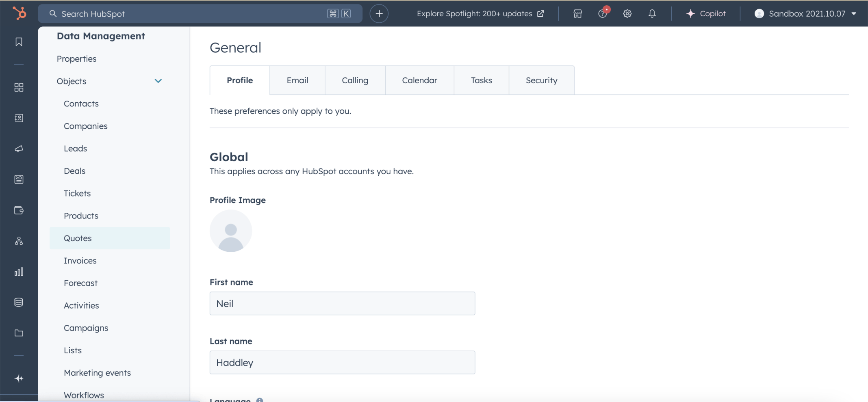
Task: Open the Breeze AI sparkle icon in left rail
Action: (19, 378)
